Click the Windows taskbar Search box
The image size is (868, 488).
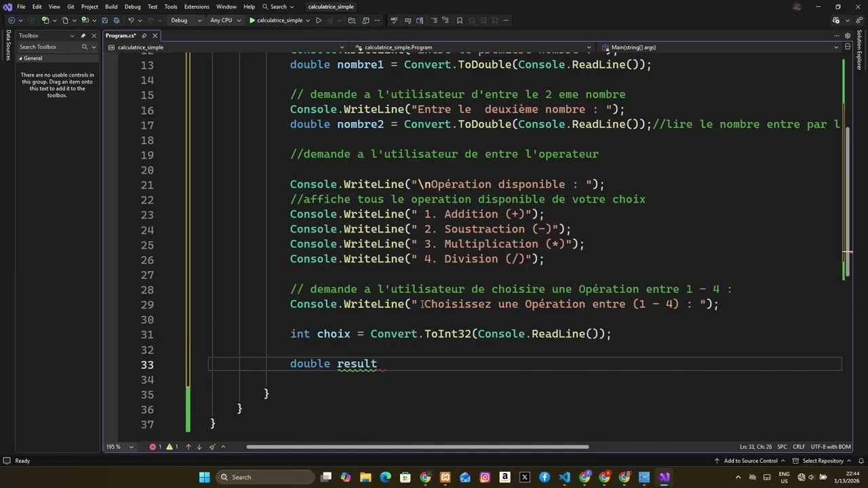tap(264, 477)
